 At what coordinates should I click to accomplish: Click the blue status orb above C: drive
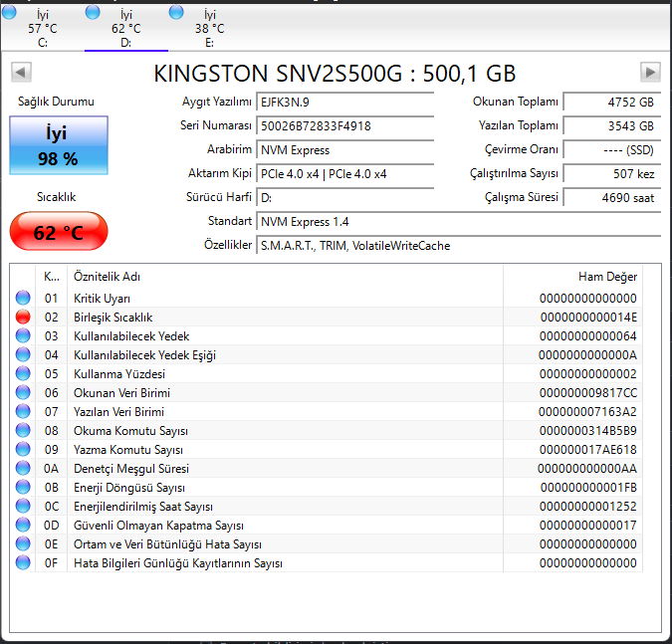(9, 12)
